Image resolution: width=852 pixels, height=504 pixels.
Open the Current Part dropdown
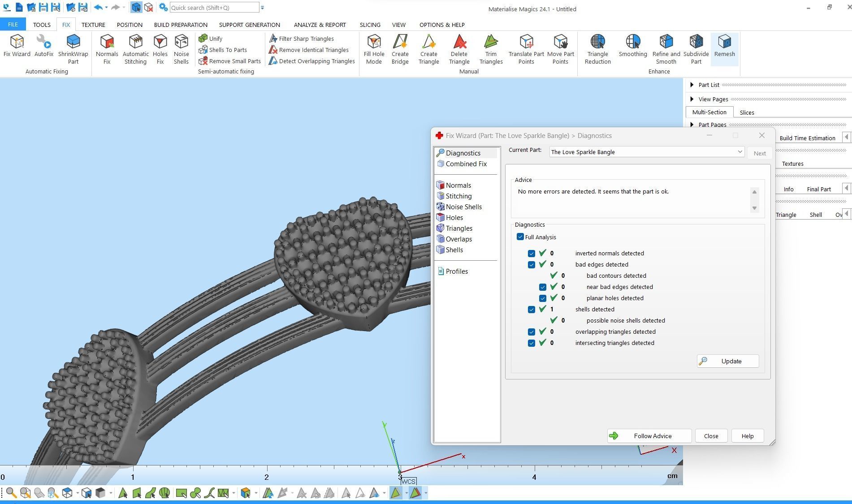point(647,152)
